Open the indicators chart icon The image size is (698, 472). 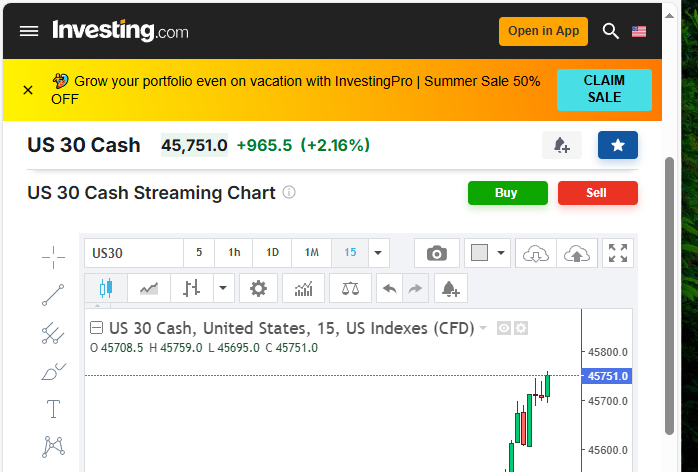click(303, 289)
